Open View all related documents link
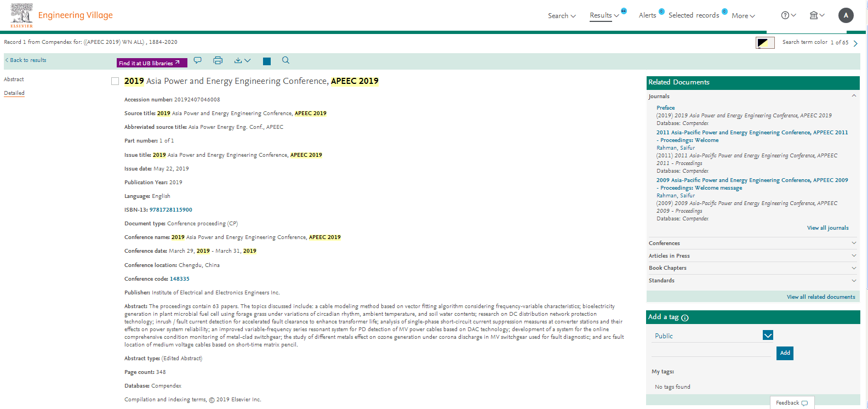The image size is (868, 409). 821,297
